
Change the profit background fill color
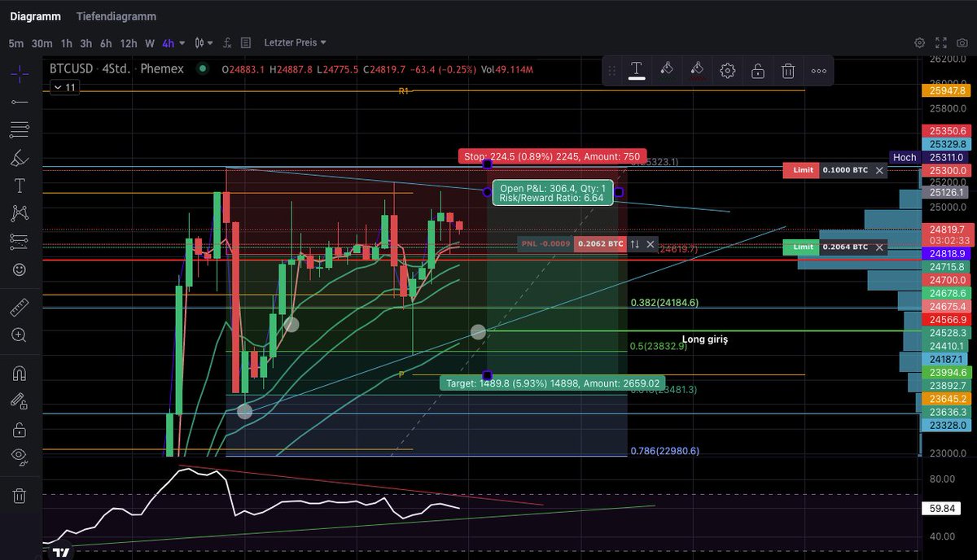click(x=666, y=71)
